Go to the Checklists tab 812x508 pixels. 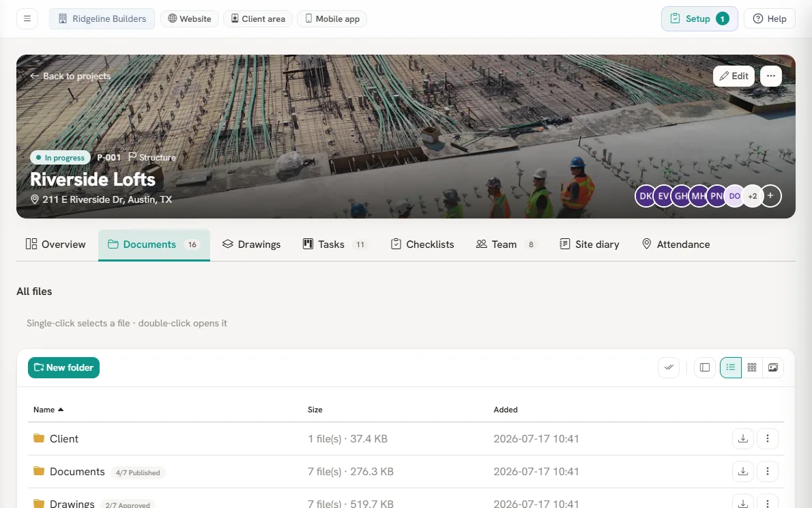coord(422,244)
